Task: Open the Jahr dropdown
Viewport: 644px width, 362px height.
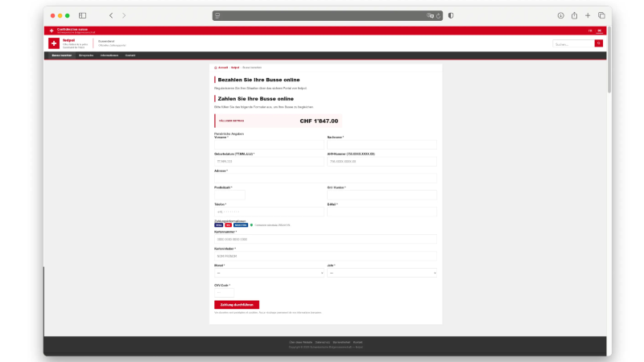Action: 382,273
